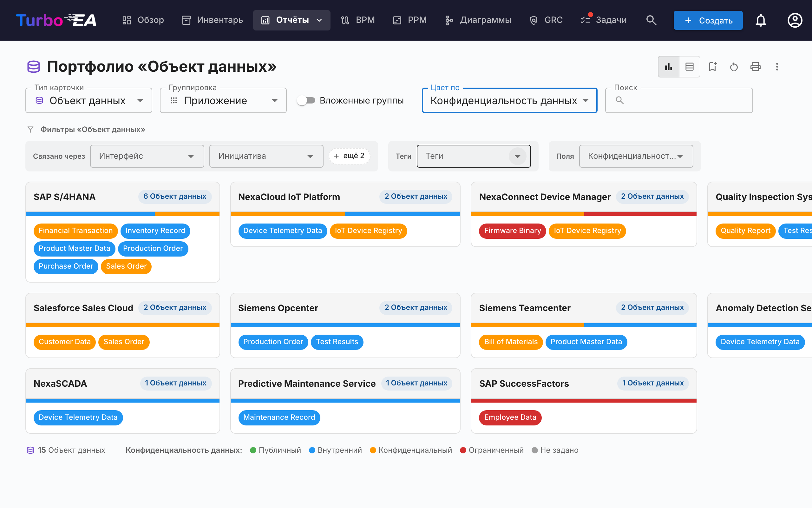The width and height of the screenshot is (812, 508).
Task: Click the save bookmark icon
Action: coord(712,67)
